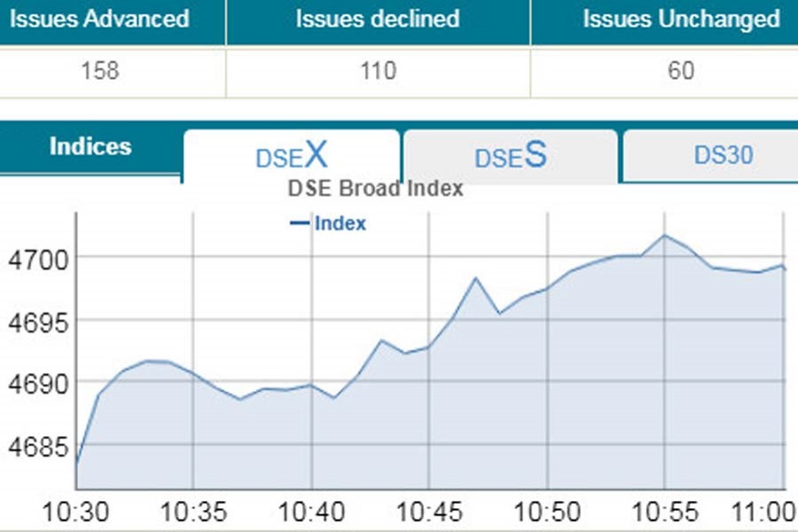Click the 10:35 time axis label
Screen dimensions: 798x532
192,512
